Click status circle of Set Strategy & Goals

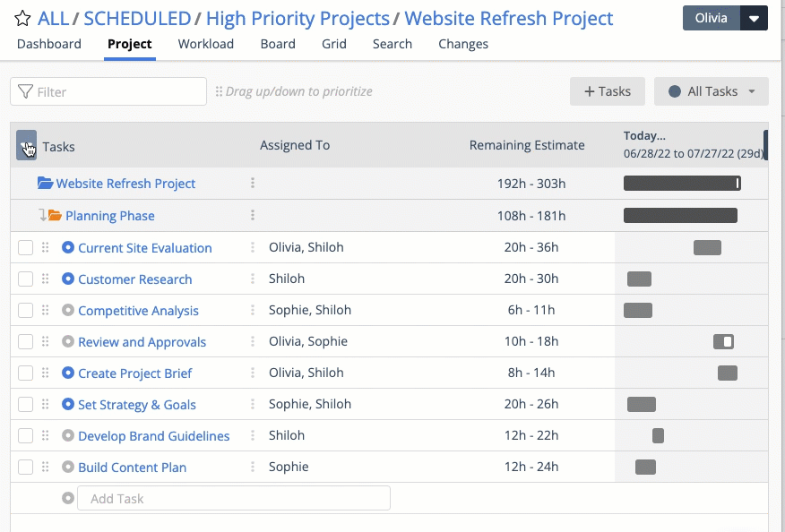[68, 405]
